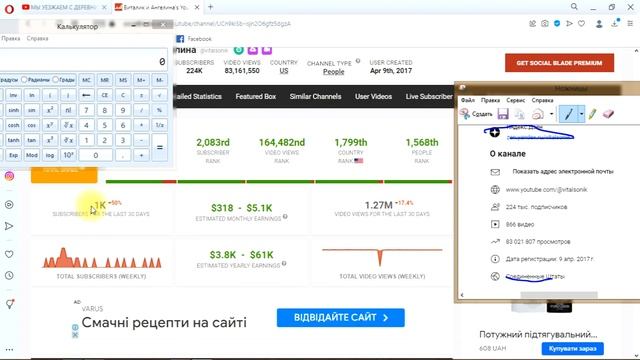Open History clock icon in Opera sidebar
The image size is (640, 360).
(9, 276)
